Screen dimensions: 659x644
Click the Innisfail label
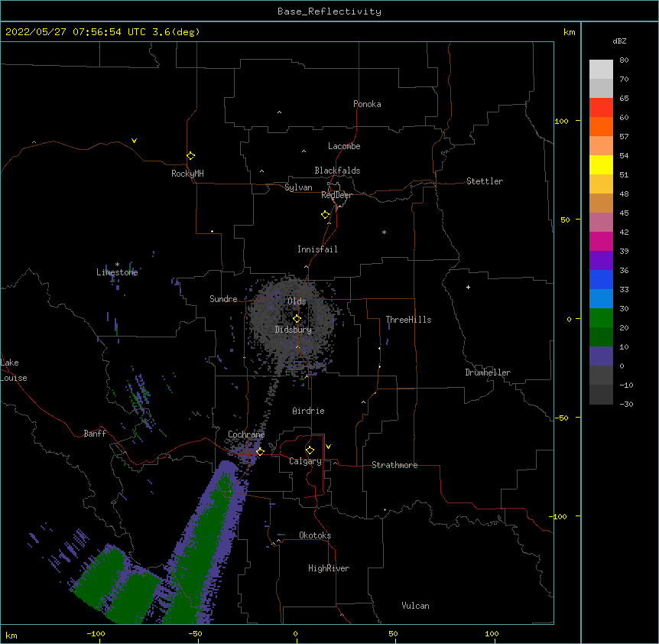tap(317, 249)
